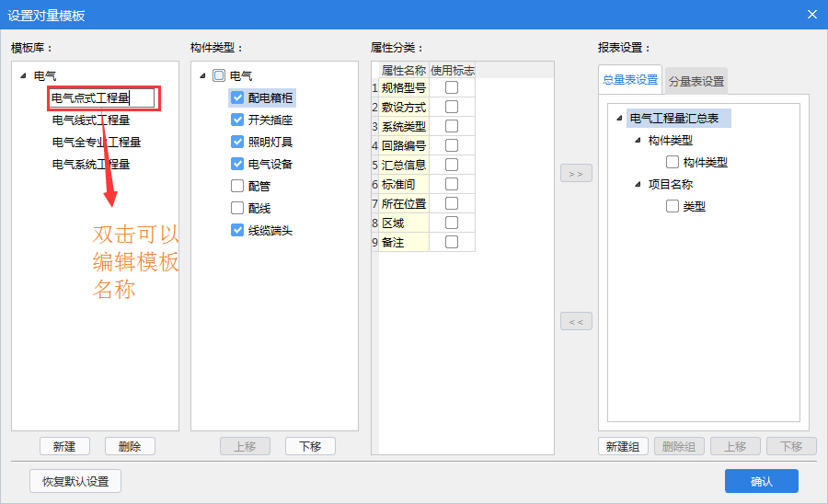Screen dimensions: 828x504
Task: Collapse the 项目名称 group in report settings
Action: tap(637, 185)
